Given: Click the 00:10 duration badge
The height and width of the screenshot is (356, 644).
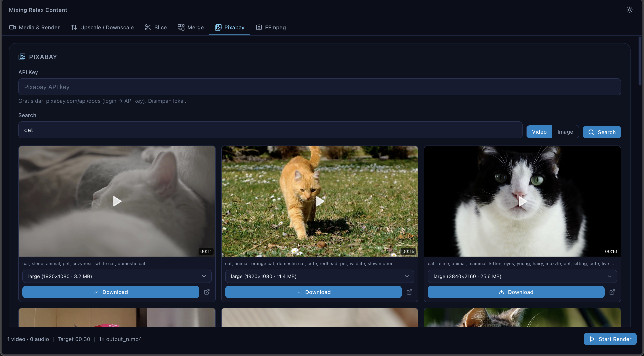Looking at the screenshot, I should coord(611,251).
